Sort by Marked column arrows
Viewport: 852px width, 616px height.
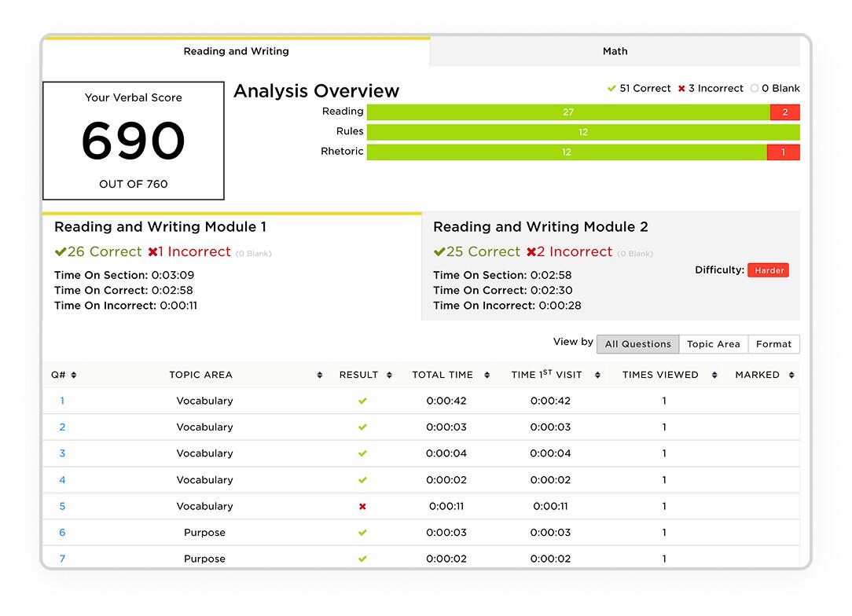tap(791, 376)
